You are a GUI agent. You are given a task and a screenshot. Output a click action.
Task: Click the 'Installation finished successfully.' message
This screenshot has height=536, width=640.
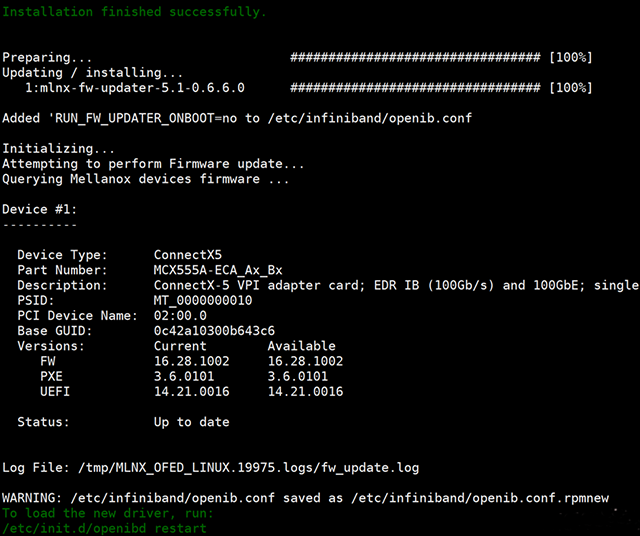(134, 12)
